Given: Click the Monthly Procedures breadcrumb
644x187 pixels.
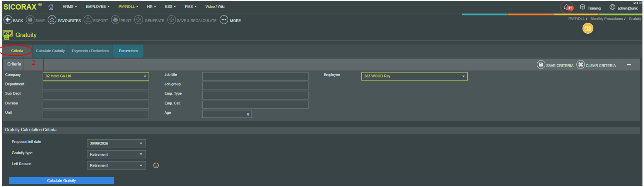Looking at the screenshot, I should point(606,19).
